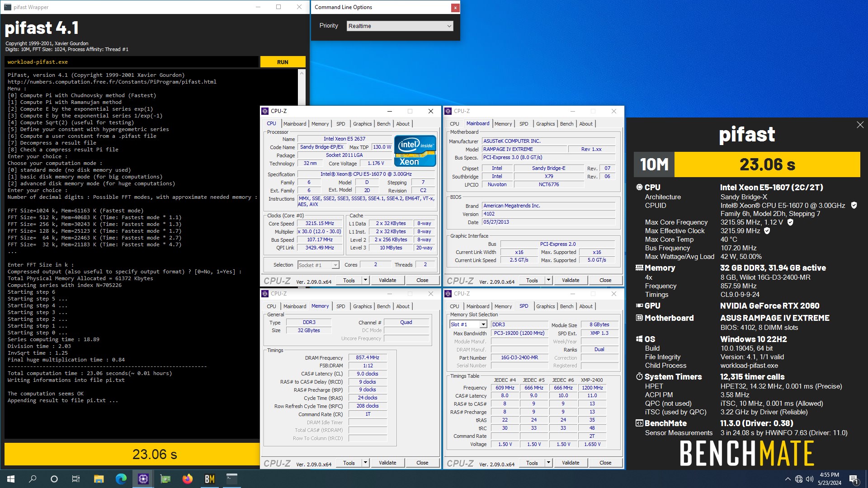868x488 pixels.
Task: Open BenchMate BM taskbar icon
Action: (x=210, y=479)
